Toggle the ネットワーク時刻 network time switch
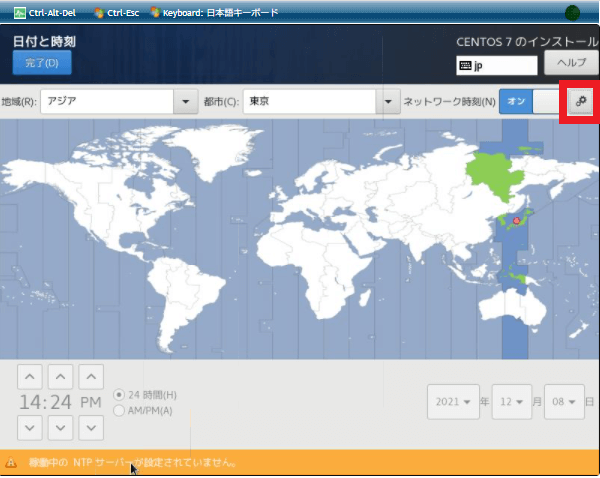This screenshot has width=600, height=478. pos(532,101)
